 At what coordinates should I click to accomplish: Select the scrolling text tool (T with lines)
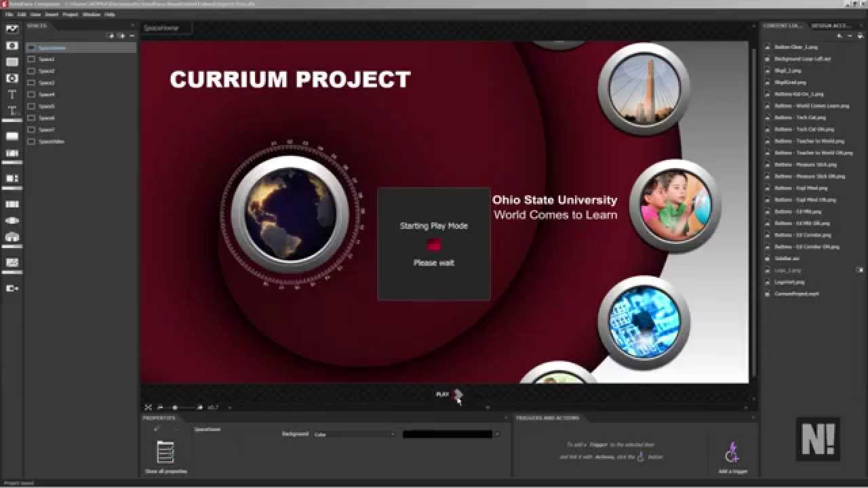(x=12, y=111)
